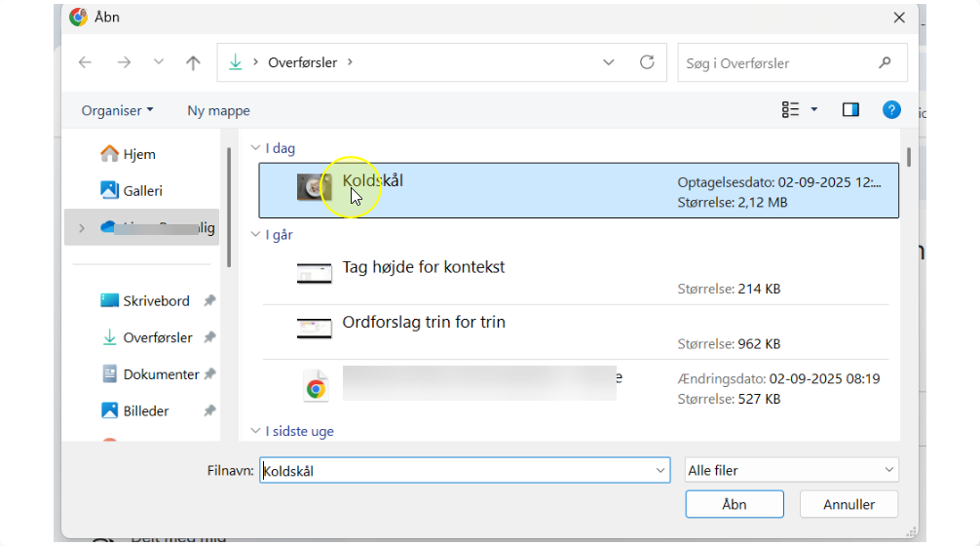Open the help question mark icon
The image size is (980, 546).
pos(891,110)
